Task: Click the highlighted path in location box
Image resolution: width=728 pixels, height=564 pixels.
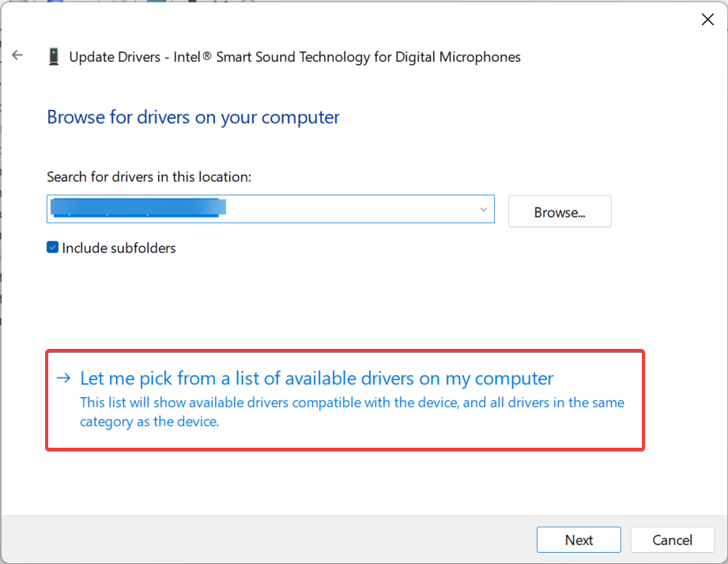Action: coord(138,207)
